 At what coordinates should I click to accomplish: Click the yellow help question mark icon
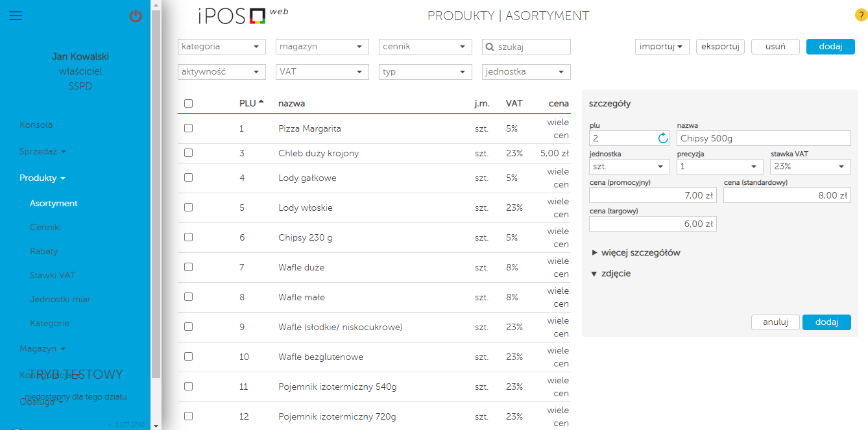click(x=861, y=16)
